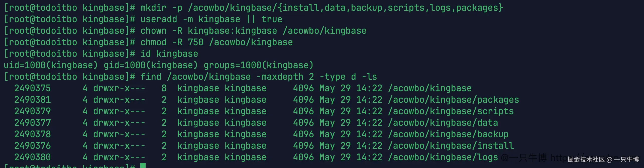Click the link count 8 in the first listing row

[164, 88]
